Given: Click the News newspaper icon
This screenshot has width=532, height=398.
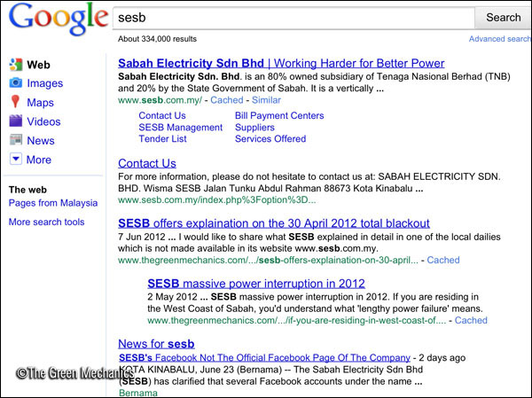Looking at the screenshot, I should coord(16,140).
